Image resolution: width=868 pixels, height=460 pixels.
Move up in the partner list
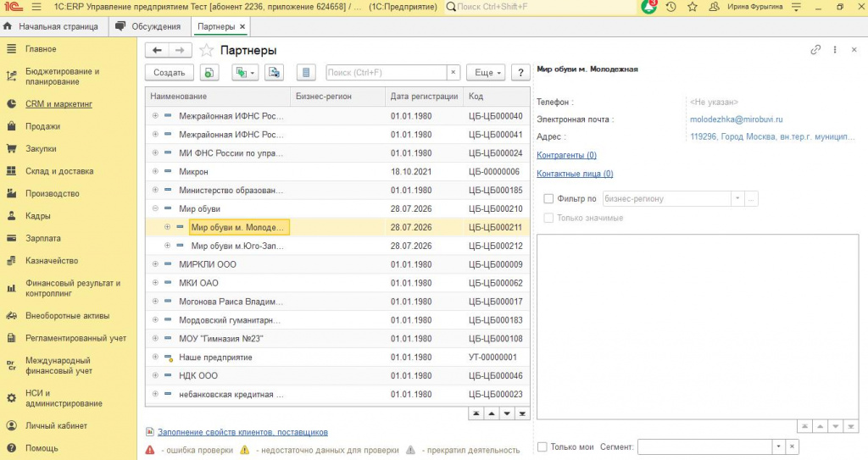click(x=492, y=413)
